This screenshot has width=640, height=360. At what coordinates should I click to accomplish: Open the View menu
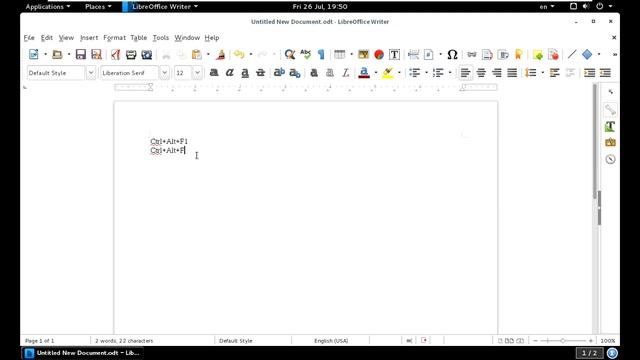pos(66,38)
